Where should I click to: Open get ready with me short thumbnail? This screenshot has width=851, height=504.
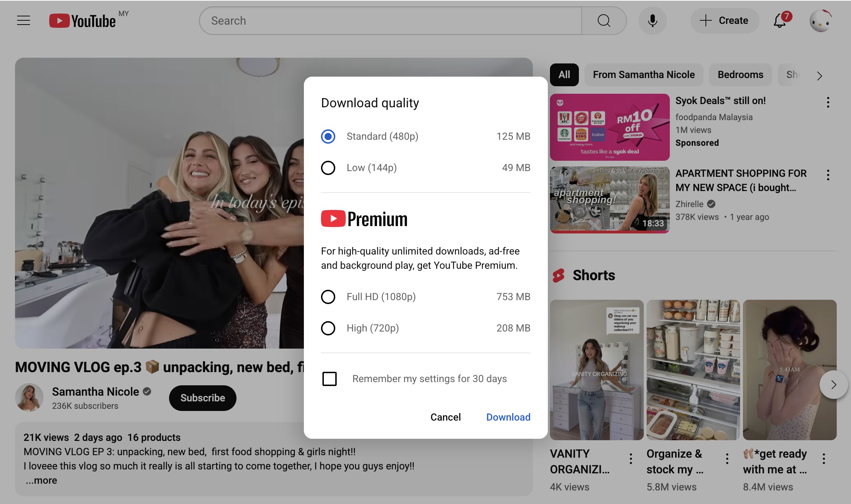coord(790,370)
